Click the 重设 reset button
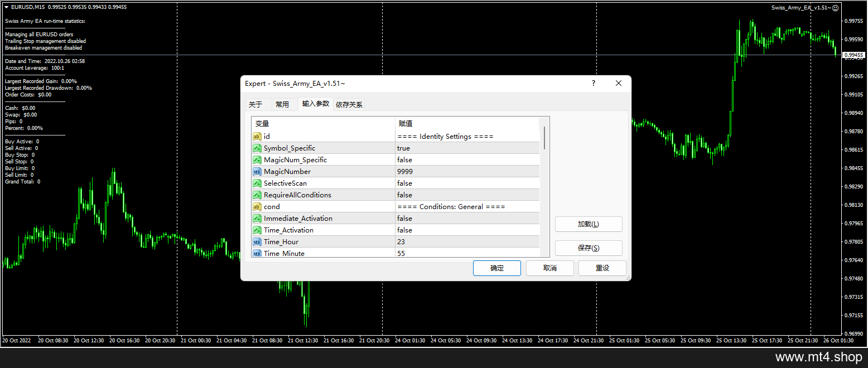Screen dimensions: 868x368 point(602,268)
